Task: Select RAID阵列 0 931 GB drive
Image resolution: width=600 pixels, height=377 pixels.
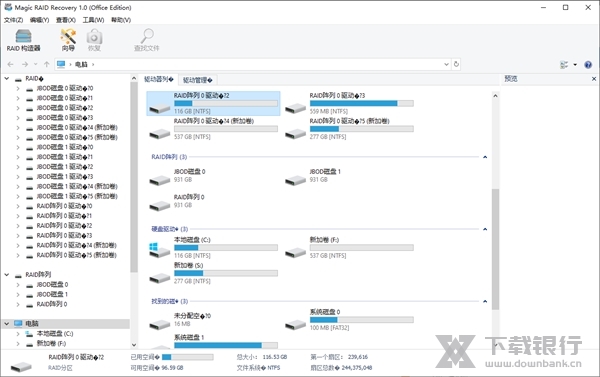Action: [177, 201]
